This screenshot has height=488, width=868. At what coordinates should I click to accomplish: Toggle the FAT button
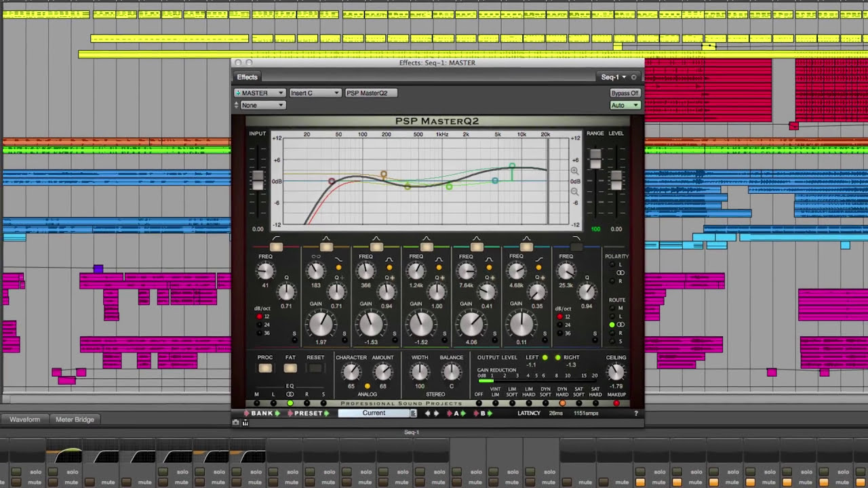[290, 368]
